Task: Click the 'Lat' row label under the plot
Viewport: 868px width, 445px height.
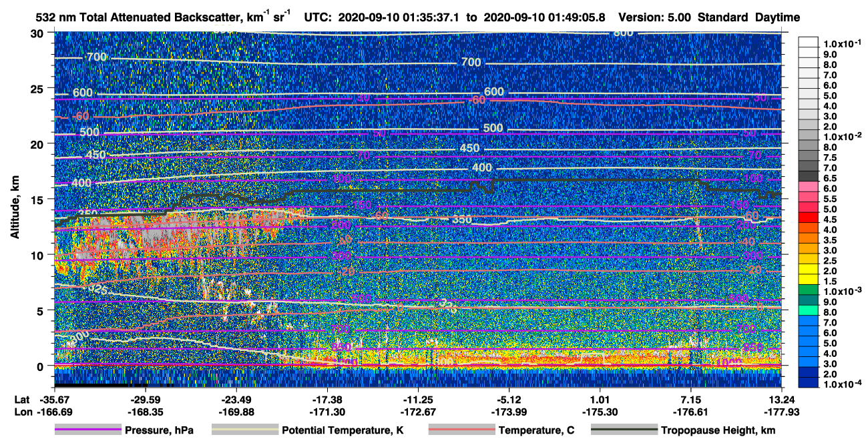Action: tap(22, 400)
